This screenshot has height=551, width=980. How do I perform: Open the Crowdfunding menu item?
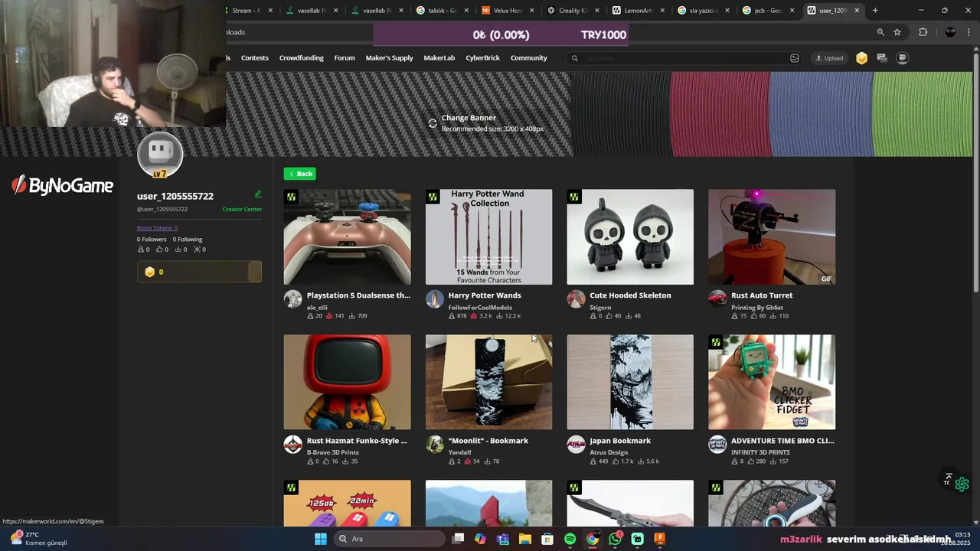301,58
